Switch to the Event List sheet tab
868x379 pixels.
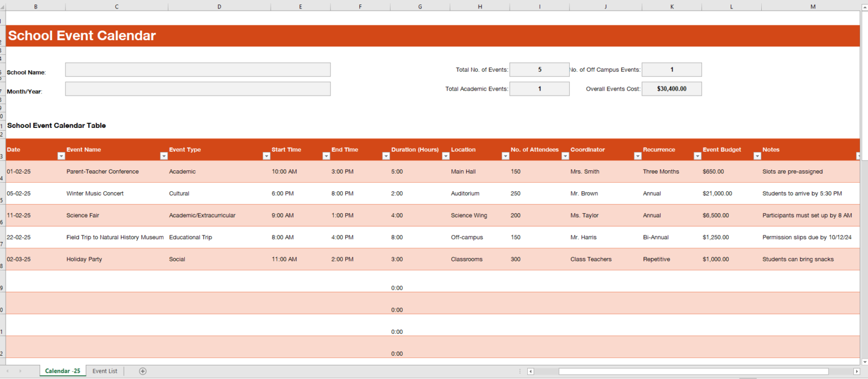pyautogui.click(x=105, y=371)
